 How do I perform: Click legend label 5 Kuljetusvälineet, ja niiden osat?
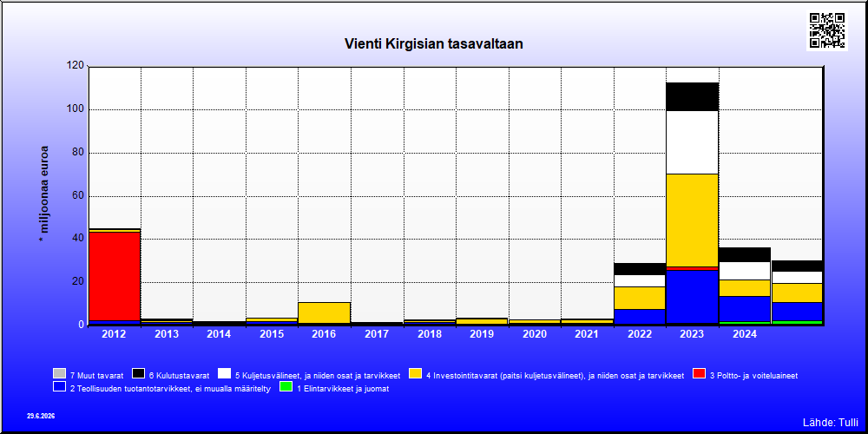coord(318,375)
